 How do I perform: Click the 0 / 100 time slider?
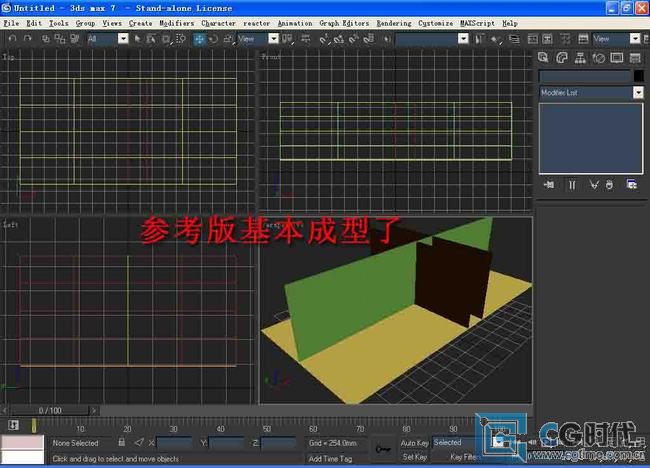[x=50, y=410]
